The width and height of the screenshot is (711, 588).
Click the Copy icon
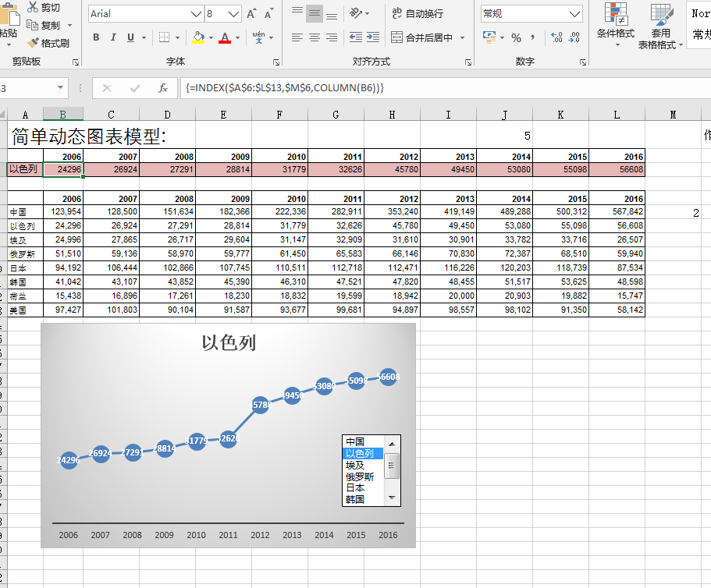pyautogui.click(x=32, y=25)
